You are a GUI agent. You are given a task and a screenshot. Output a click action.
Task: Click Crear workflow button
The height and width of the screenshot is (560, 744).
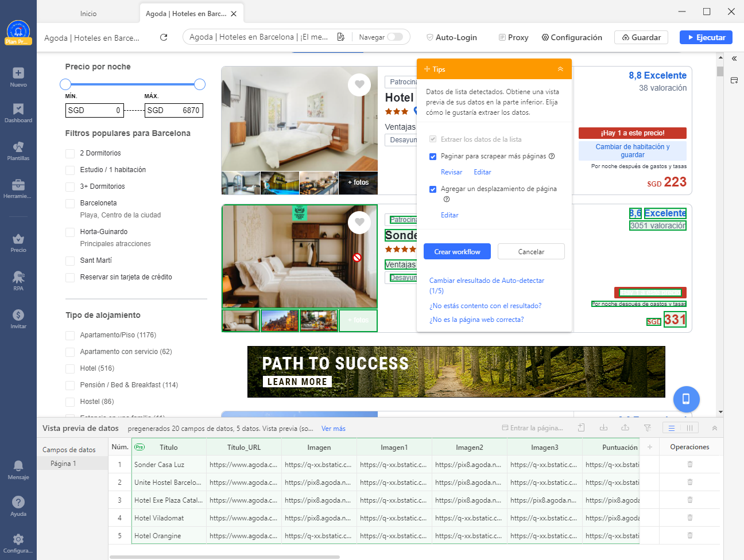tap(457, 251)
